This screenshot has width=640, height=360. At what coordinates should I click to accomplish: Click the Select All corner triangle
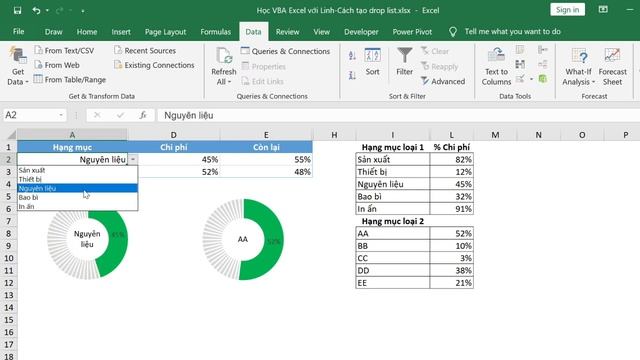11,135
